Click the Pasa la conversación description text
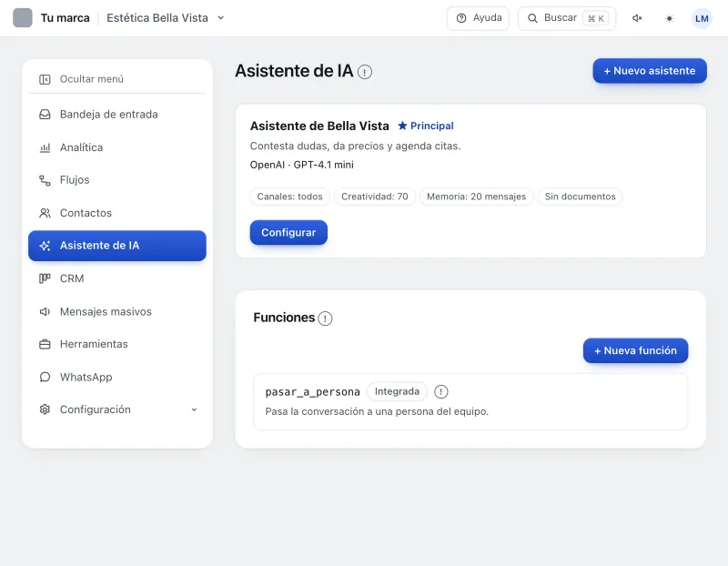Viewport: 728px width, 566px height. [x=377, y=411]
